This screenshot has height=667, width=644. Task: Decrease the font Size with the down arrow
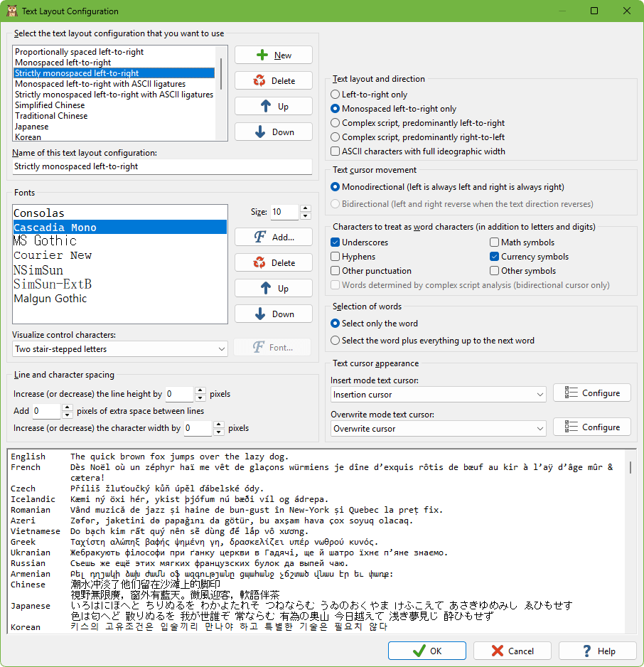click(305, 216)
